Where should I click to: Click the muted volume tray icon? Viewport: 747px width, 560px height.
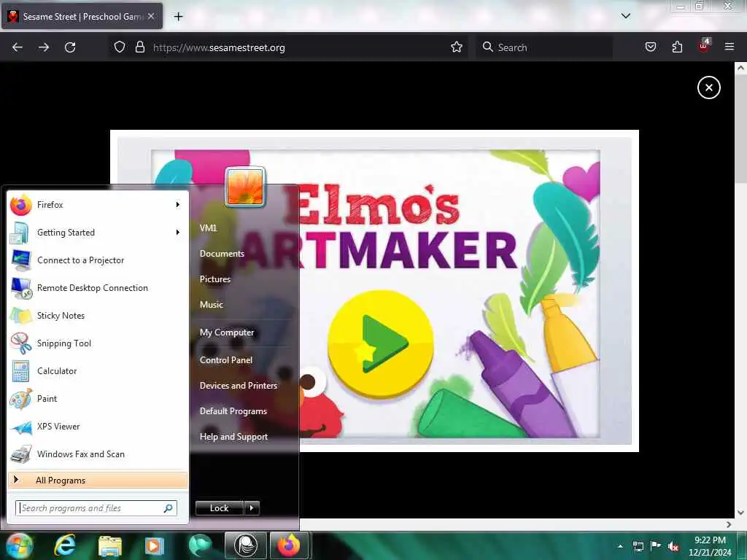tap(673, 546)
